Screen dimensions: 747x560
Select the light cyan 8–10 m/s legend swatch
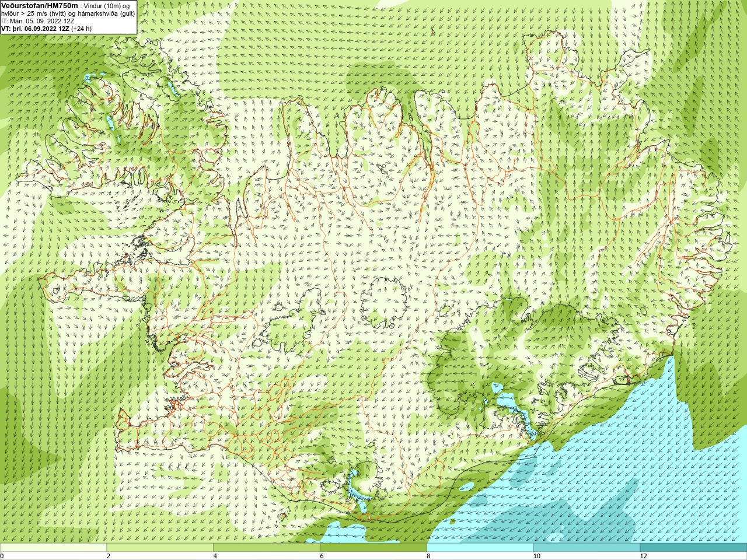(480, 548)
